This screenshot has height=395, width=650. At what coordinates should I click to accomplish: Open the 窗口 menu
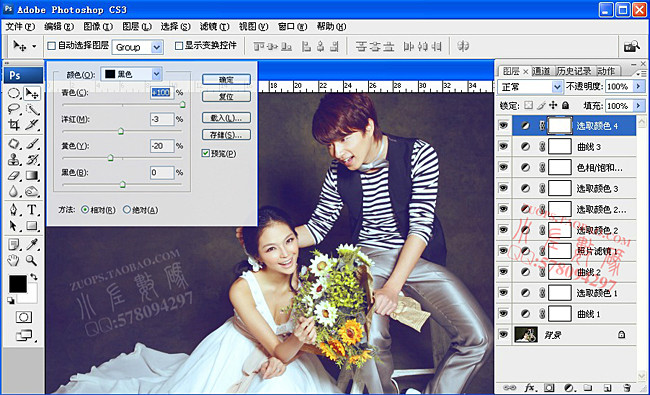292,27
